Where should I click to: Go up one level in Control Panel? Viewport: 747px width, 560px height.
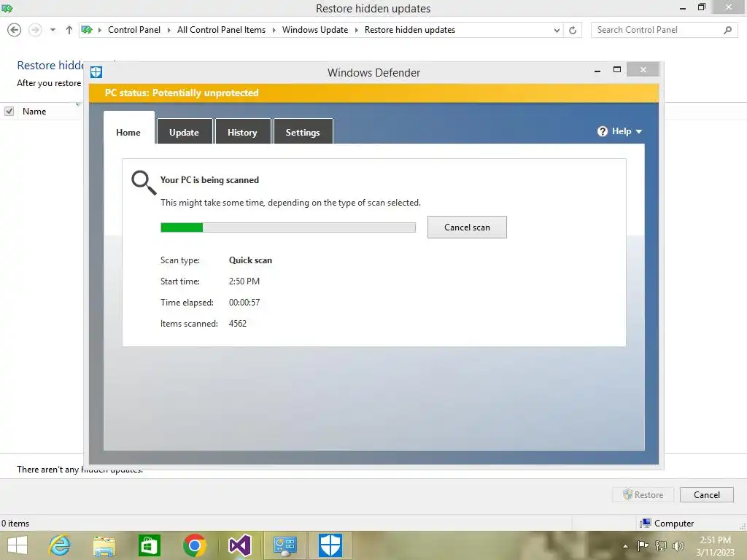pos(69,30)
